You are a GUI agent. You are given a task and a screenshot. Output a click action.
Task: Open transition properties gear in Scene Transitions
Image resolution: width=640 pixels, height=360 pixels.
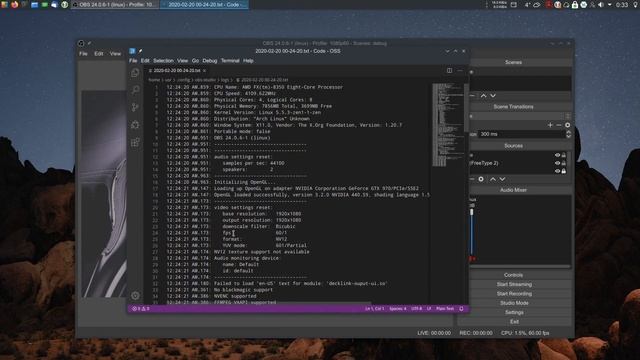[567, 125]
